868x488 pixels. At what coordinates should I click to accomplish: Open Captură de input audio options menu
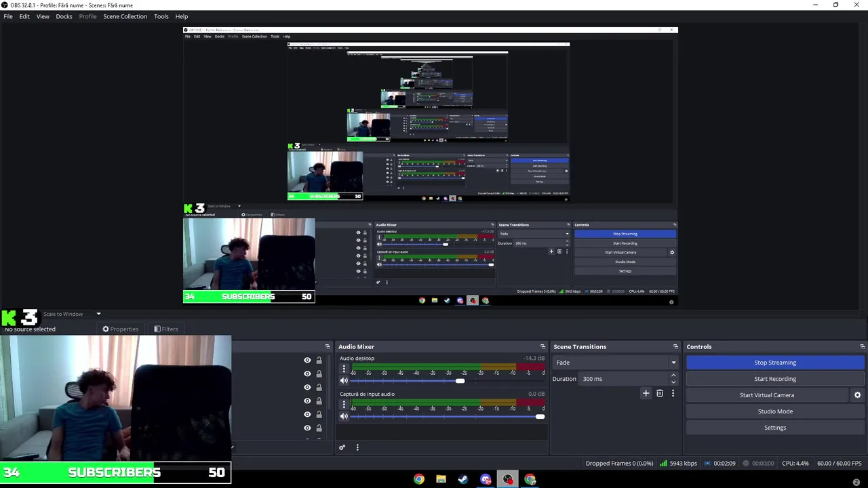pos(344,405)
